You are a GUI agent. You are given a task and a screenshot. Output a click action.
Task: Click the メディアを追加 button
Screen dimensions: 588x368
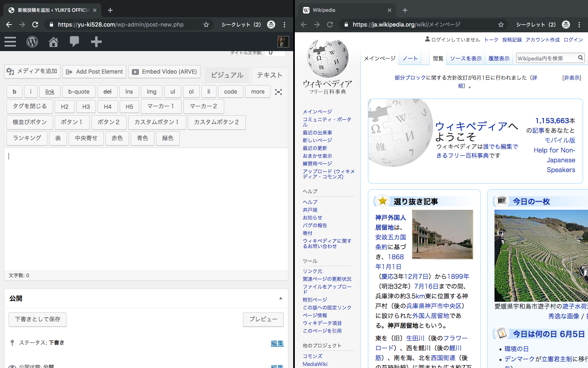pos(32,71)
